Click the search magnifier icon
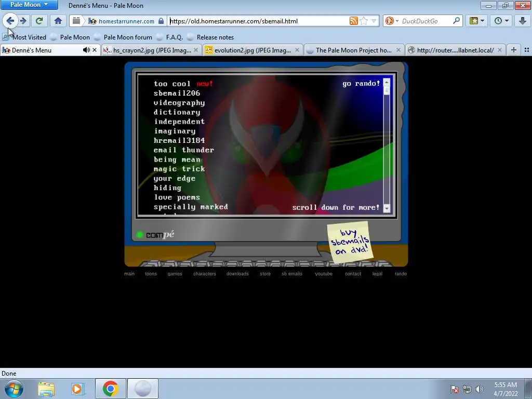Screen dimensions: 532x399 click(x=456, y=21)
